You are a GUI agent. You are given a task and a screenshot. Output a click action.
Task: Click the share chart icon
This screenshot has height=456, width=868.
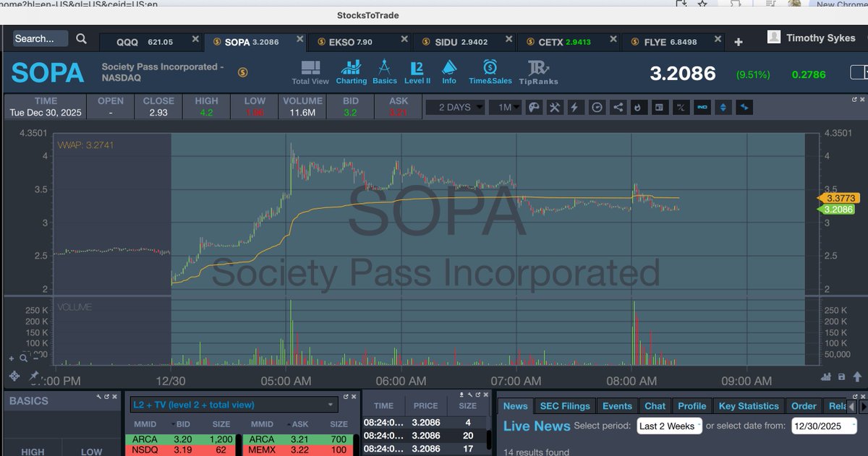click(618, 107)
